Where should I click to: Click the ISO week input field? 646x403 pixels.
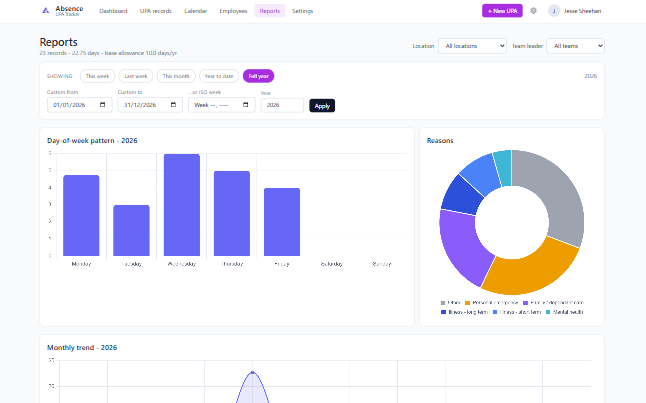[x=222, y=105]
